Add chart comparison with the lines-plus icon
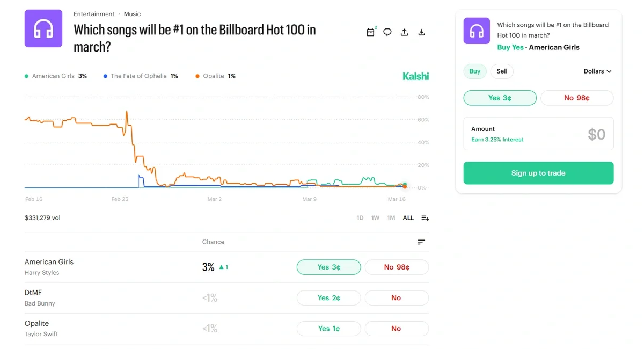This screenshot has height=349, width=644. coord(425,218)
